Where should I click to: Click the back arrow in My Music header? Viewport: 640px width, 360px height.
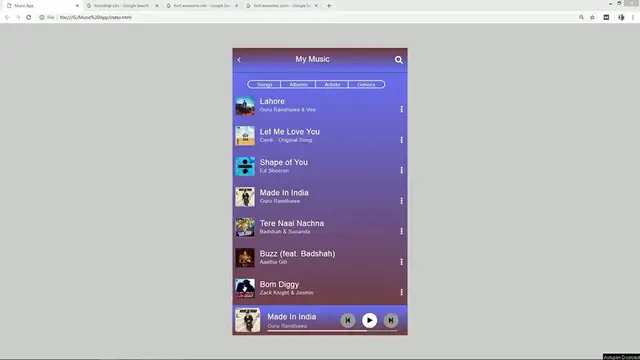[239, 60]
